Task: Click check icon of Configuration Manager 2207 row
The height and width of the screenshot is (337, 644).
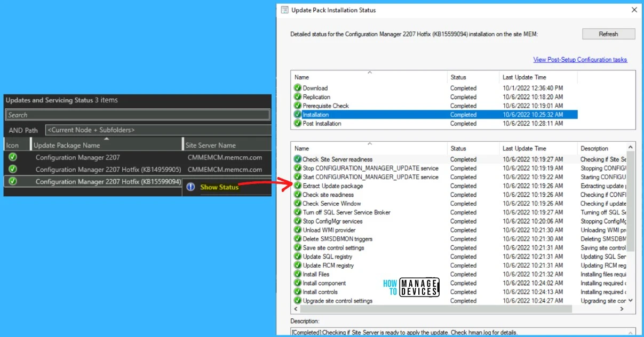Action: click(13, 157)
